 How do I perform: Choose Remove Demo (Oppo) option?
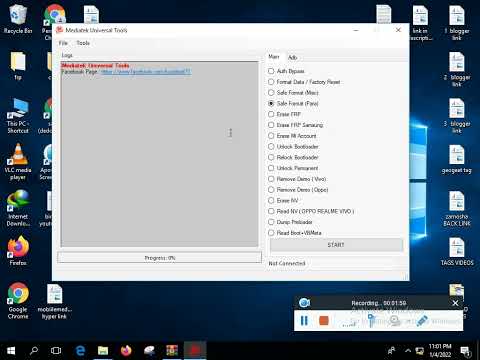[x=271, y=190]
